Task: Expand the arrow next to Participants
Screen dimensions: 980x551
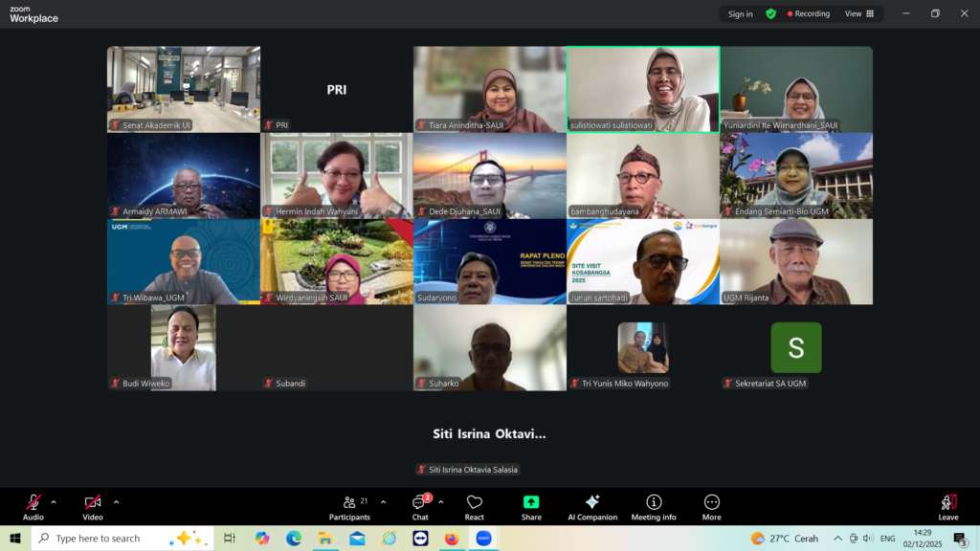Action: coord(383,501)
